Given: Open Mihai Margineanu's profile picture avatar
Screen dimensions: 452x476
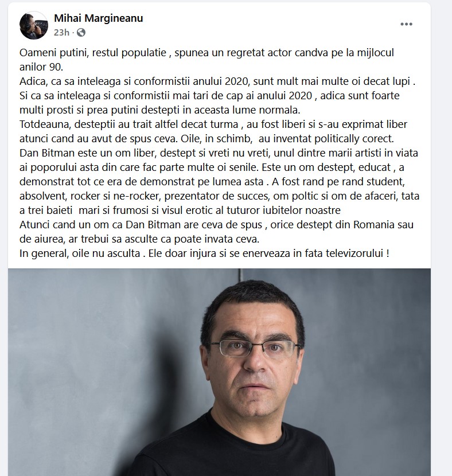Looking at the screenshot, I should point(34,25).
